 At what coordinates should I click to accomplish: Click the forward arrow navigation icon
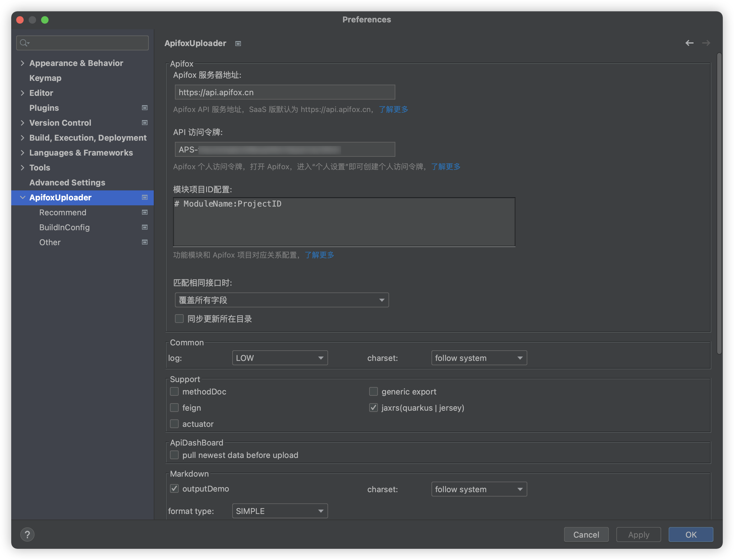coord(706,43)
